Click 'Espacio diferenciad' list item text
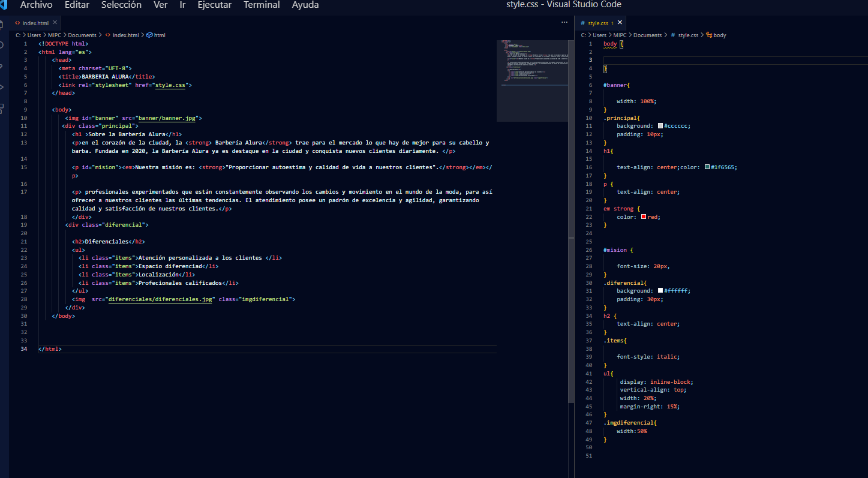This screenshot has width=868, height=478. point(170,266)
